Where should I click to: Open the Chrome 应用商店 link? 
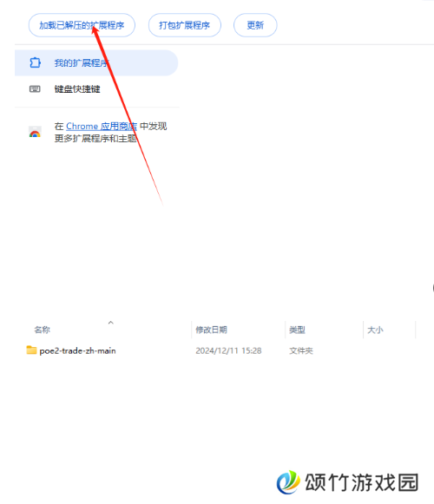tap(102, 127)
